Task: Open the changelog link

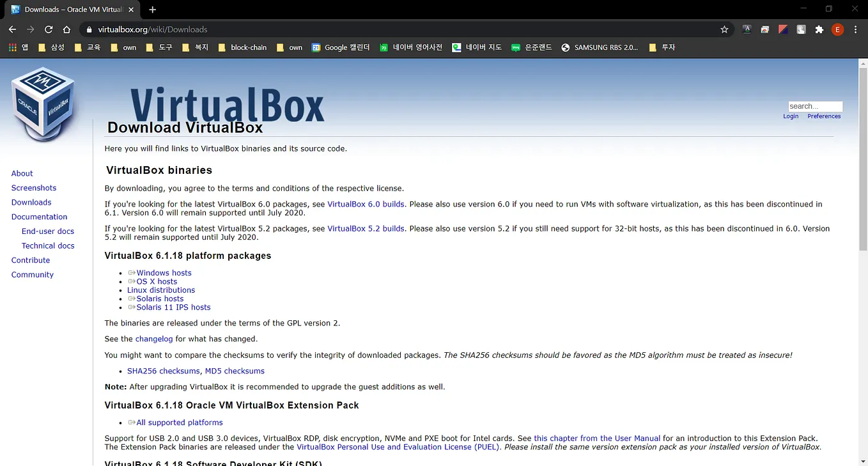Action: click(x=154, y=339)
